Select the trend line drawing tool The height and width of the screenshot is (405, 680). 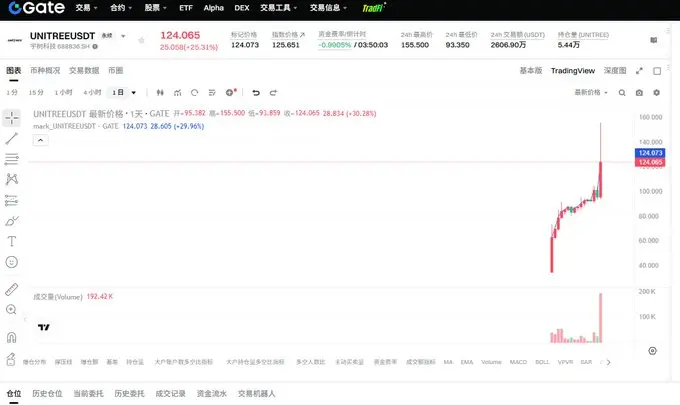click(12, 138)
